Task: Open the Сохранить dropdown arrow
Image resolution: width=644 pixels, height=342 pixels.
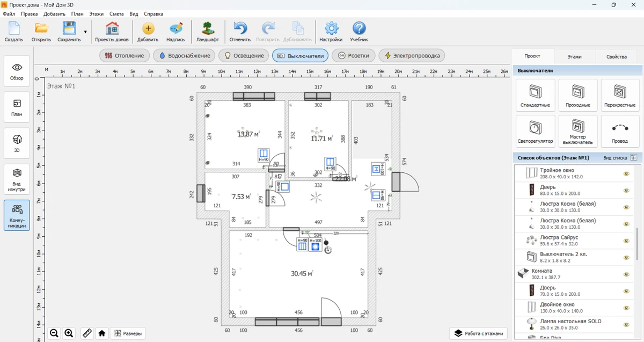Action: click(x=85, y=32)
